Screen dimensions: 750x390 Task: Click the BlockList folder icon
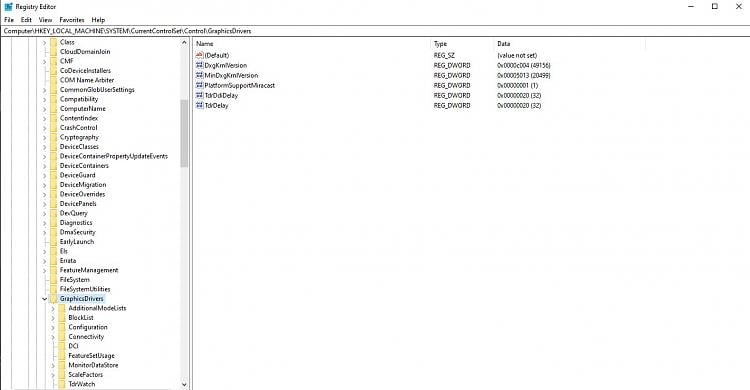62,317
